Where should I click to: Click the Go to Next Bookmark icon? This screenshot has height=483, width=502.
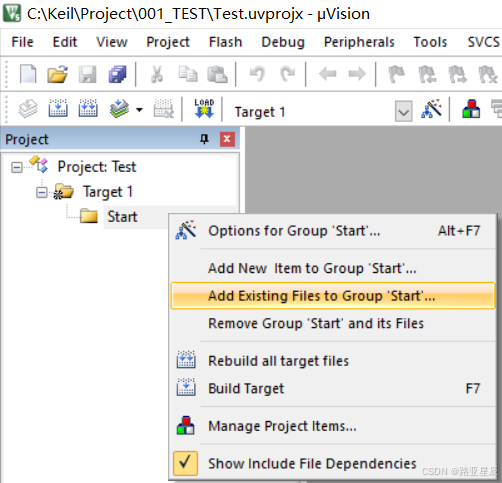pyautogui.click(x=457, y=74)
